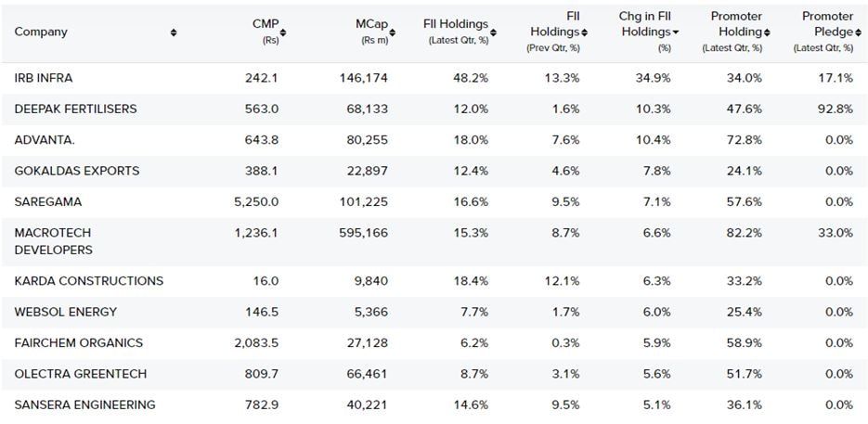Select FAIRCHEM ORGANICS in the table
The height and width of the screenshot is (424, 868).
pos(79,342)
